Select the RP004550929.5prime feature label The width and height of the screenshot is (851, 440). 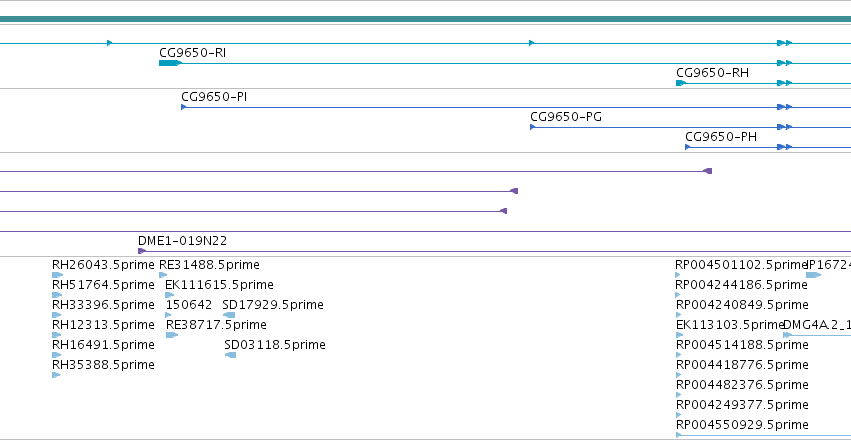742,424
